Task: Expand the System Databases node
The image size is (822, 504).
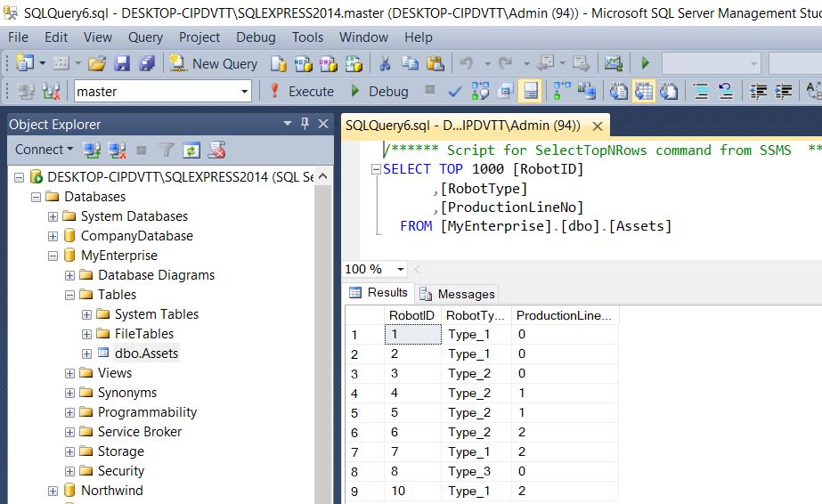Action: (53, 216)
